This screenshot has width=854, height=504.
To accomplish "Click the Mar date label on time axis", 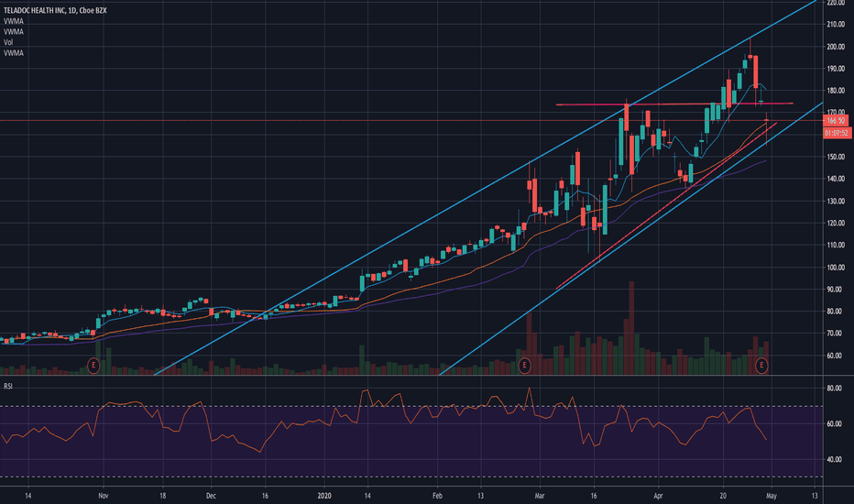I will [x=540, y=496].
